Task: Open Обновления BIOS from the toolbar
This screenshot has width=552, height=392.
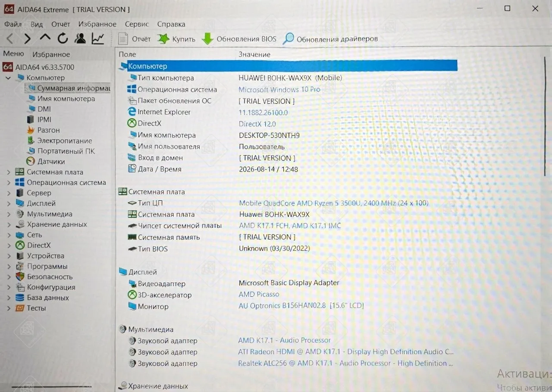Action: [x=239, y=39]
